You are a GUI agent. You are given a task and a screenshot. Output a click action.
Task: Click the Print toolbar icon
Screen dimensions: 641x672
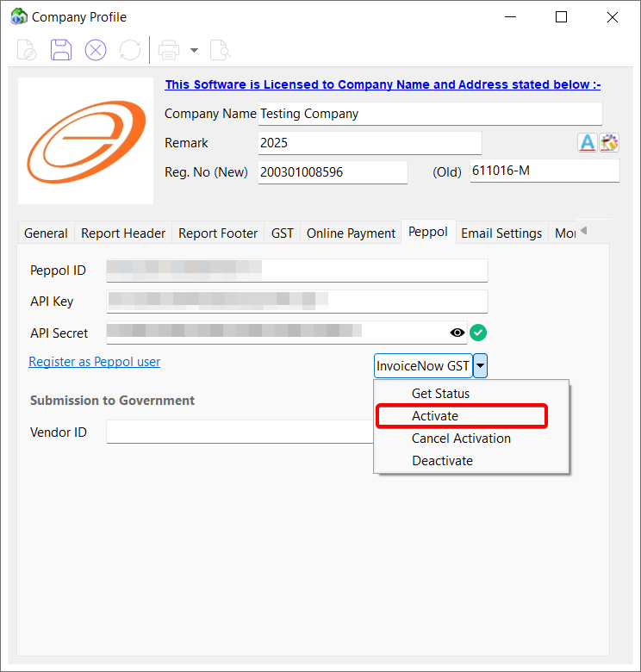point(169,50)
